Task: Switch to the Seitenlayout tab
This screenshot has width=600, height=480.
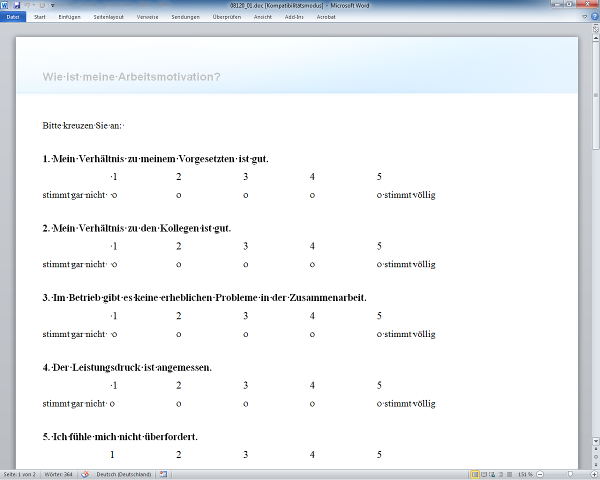Action: (x=110, y=16)
